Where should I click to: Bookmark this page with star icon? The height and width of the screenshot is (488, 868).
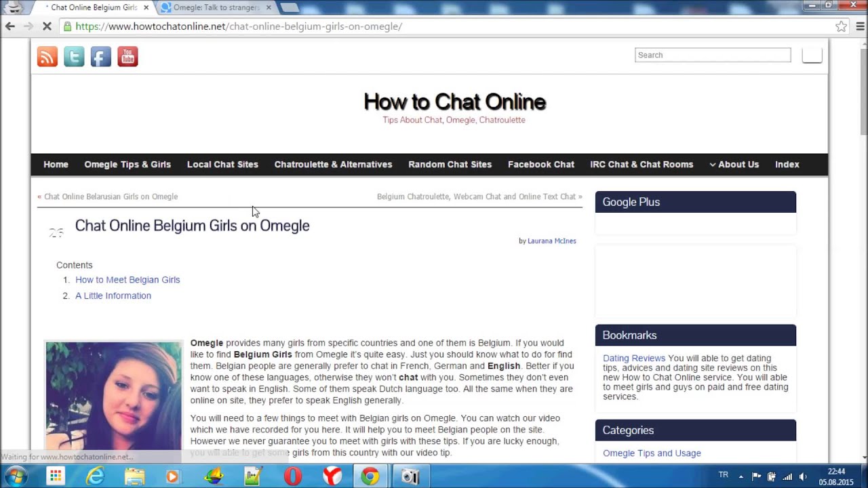841,26
